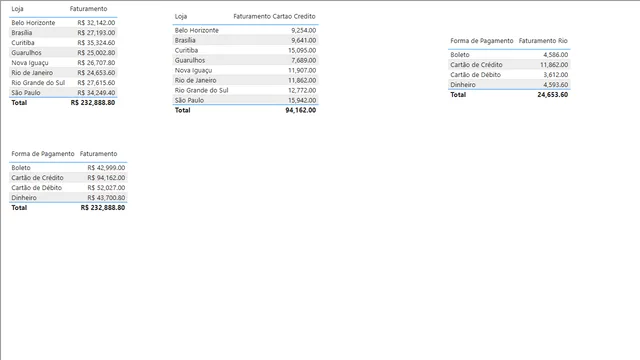Select Rio Grande do Sul in the Faturamento table
The image size is (640, 360).
[x=38, y=83]
